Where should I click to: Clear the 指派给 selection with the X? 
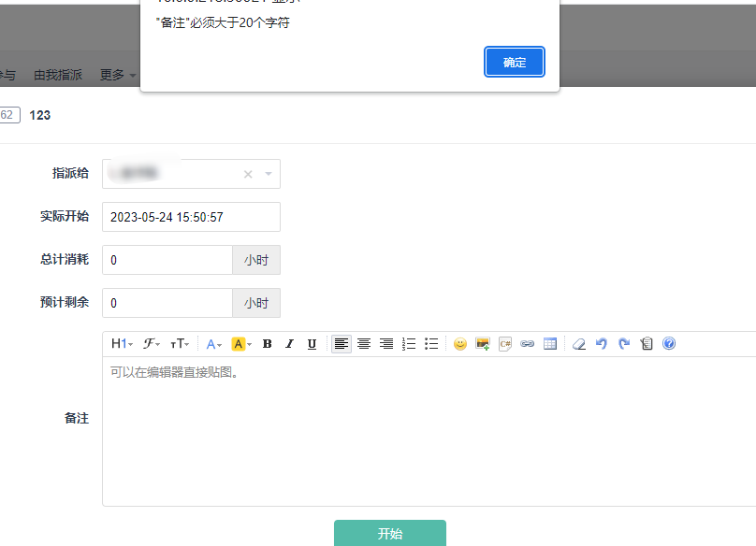point(248,174)
